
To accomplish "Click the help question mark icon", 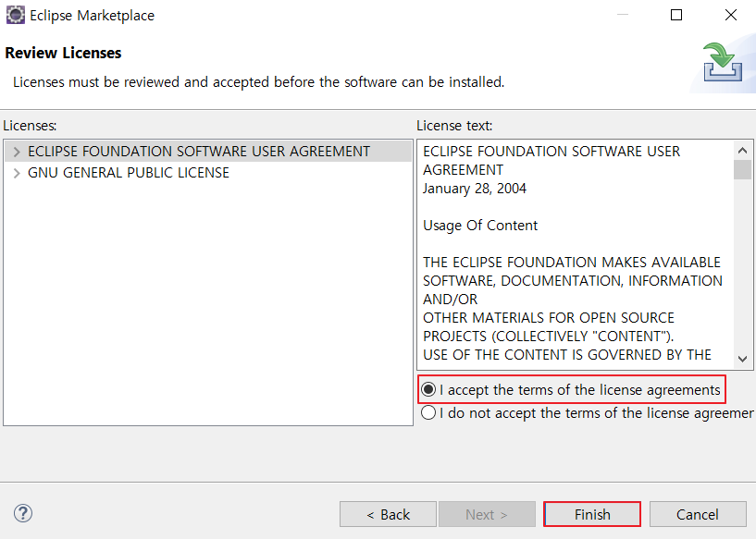I will pos(22,513).
